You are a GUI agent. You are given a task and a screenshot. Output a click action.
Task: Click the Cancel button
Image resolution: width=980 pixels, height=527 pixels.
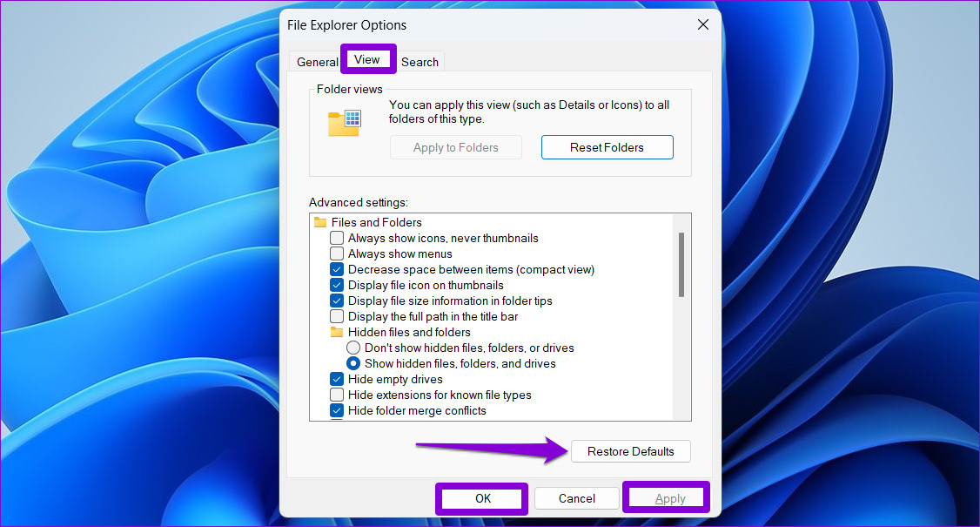coord(577,499)
